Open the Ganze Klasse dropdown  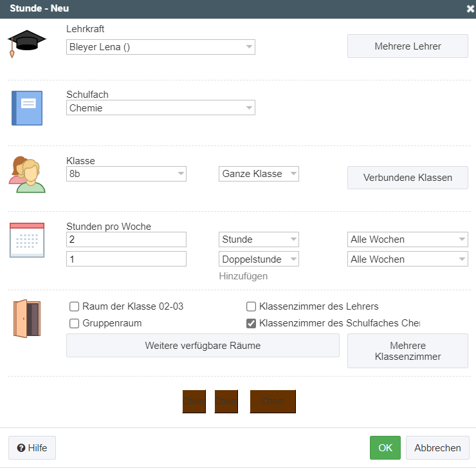pyautogui.click(x=259, y=174)
